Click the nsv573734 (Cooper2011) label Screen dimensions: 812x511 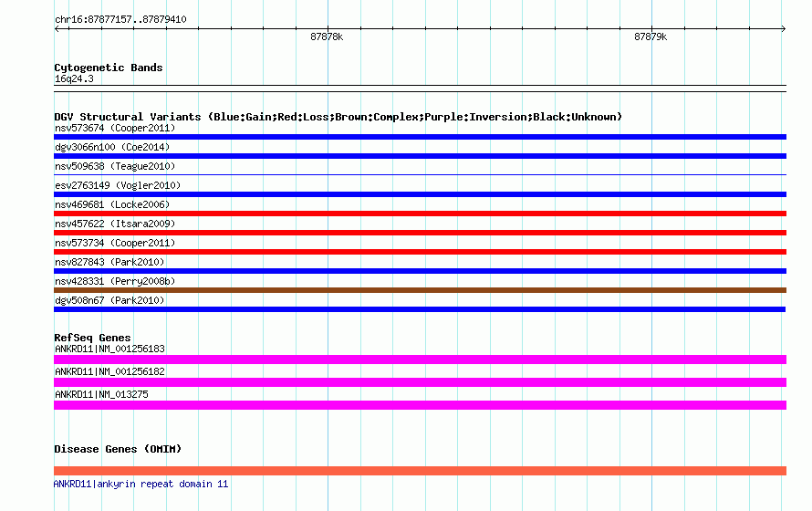115,243
